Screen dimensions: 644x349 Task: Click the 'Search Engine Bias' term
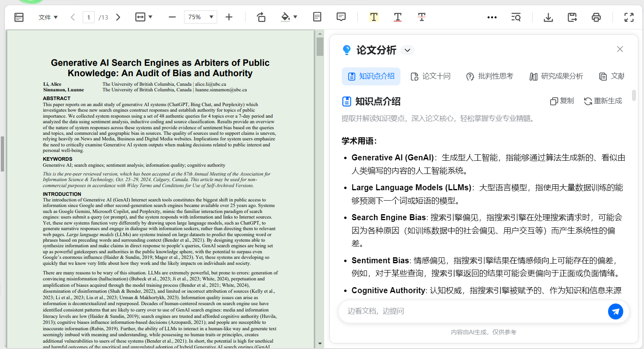click(x=388, y=217)
